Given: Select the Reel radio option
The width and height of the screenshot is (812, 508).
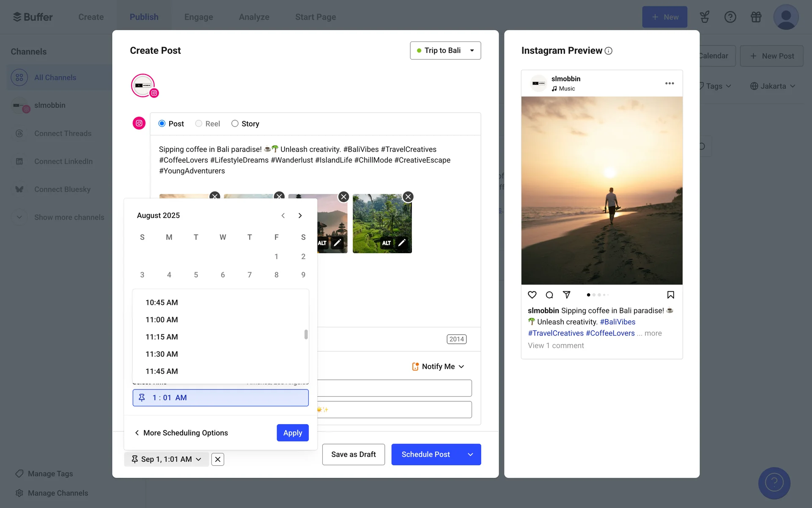Looking at the screenshot, I should [x=199, y=124].
